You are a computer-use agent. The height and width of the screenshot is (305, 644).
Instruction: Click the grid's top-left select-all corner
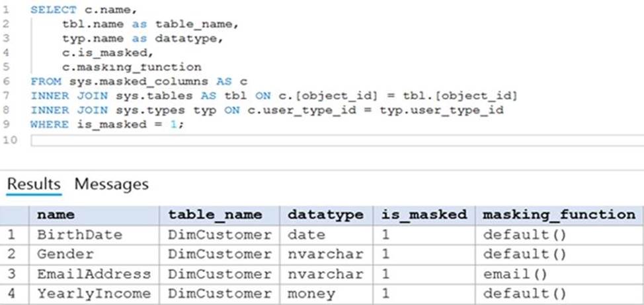(14, 215)
